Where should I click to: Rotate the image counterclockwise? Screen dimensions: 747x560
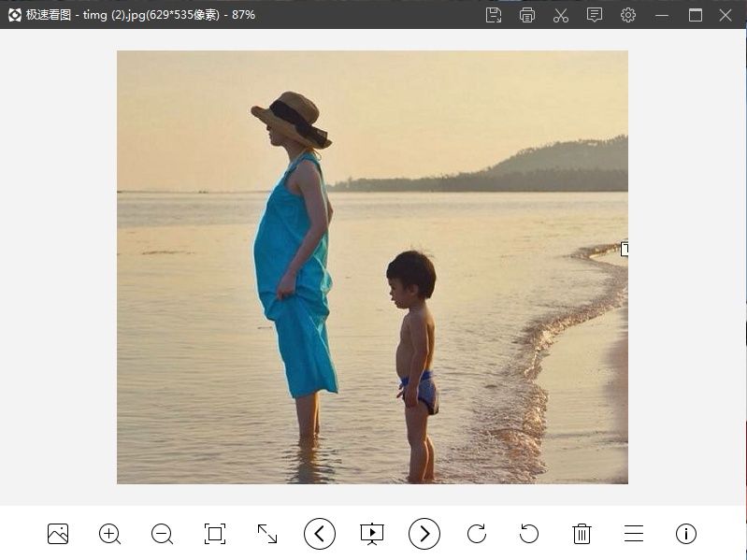529,534
